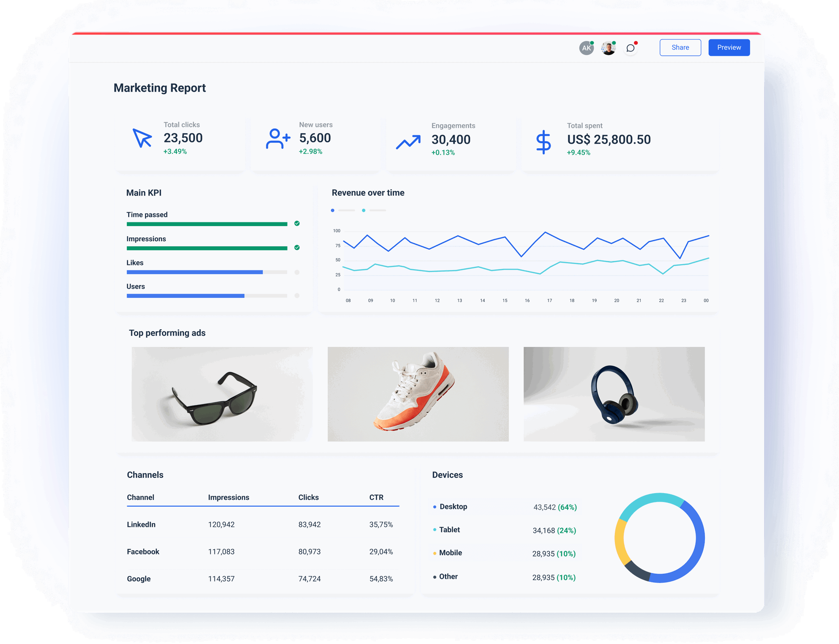Click the Desktop legend dot in Devices
This screenshot has height=644, width=839.
pyautogui.click(x=434, y=507)
